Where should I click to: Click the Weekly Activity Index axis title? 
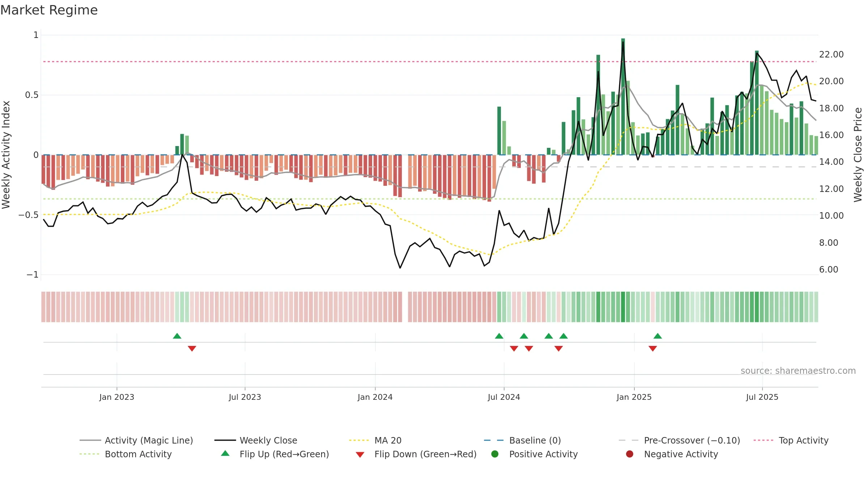pyautogui.click(x=6, y=155)
